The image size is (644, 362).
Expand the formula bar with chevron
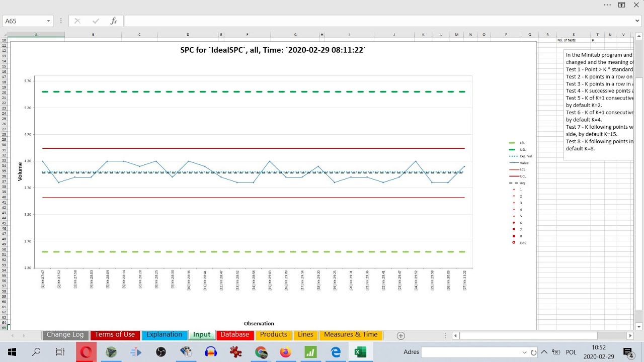pos(638,21)
